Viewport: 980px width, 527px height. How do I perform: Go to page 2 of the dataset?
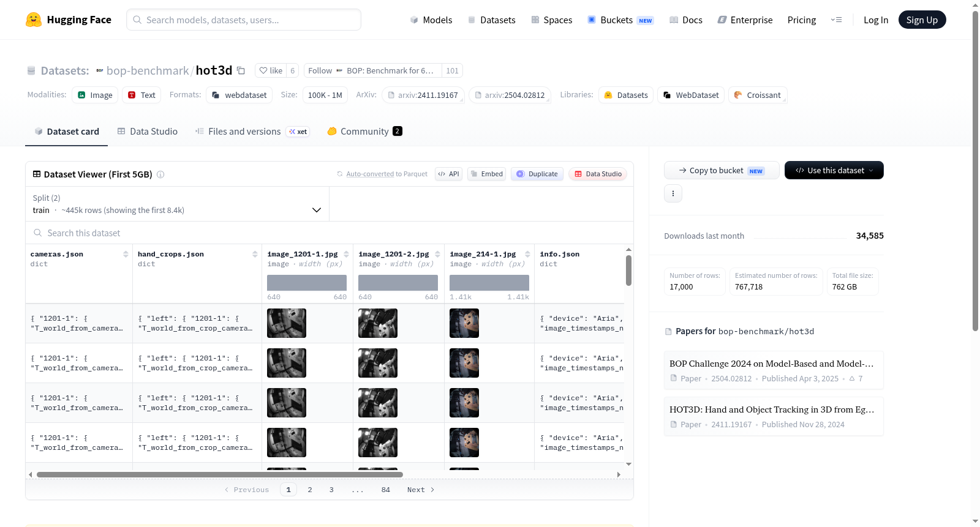[310, 490]
